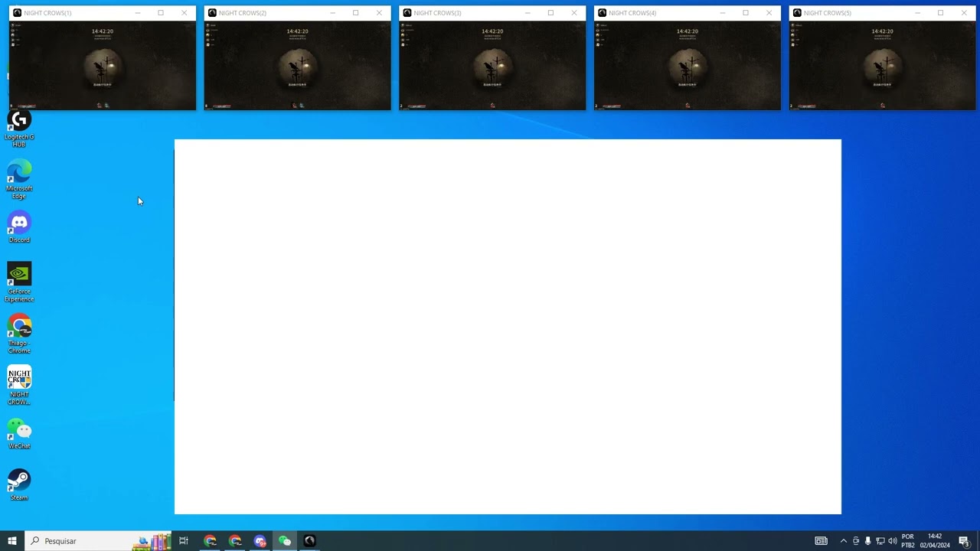Minimize the NIGHT CROWS(4) window
The width and height of the screenshot is (980, 551).
(722, 13)
